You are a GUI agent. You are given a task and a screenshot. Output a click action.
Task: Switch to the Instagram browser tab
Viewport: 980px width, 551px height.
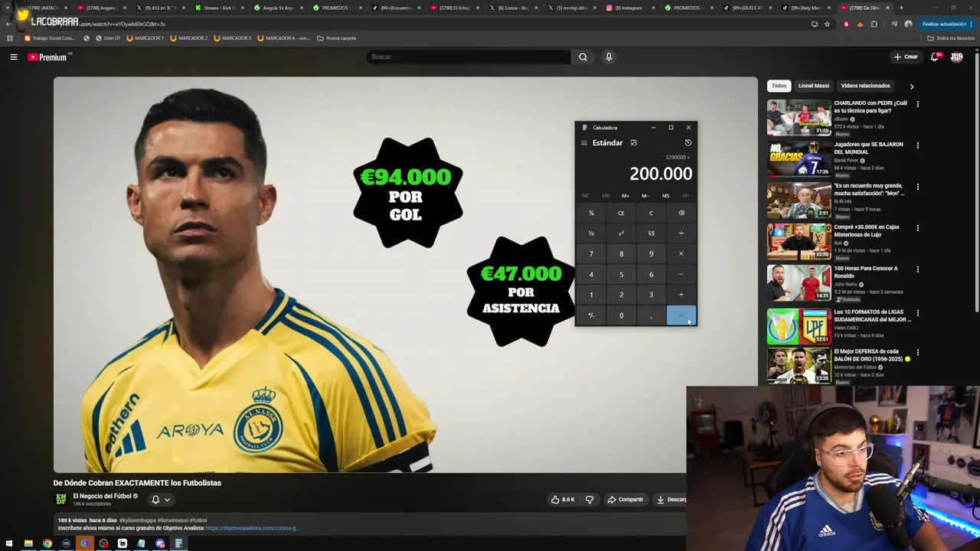tap(629, 8)
